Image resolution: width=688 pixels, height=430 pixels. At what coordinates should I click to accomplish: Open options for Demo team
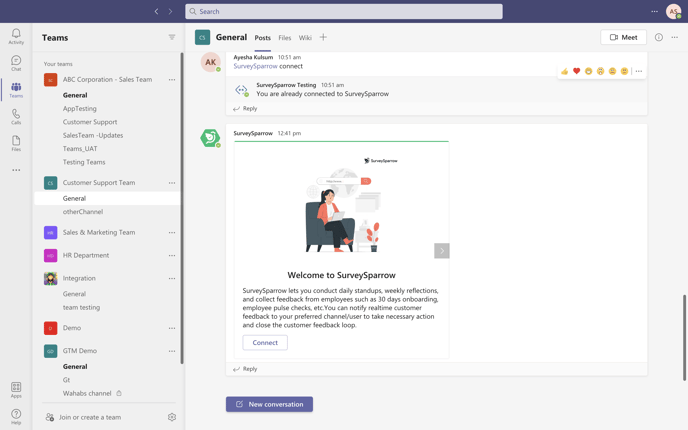pos(172,328)
